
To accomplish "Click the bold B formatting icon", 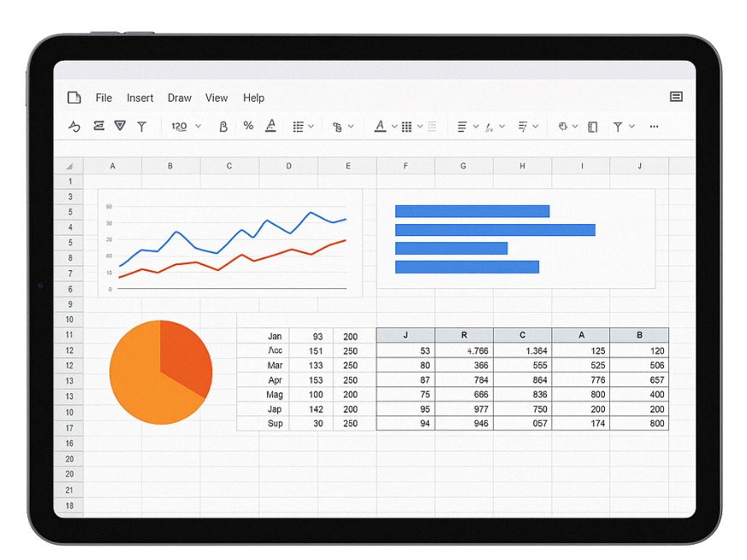I will tap(223, 127).
